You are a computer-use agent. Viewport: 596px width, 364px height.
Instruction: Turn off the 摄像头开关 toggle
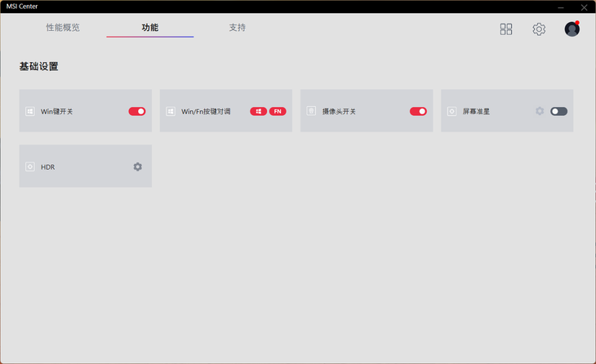point(418,111)
